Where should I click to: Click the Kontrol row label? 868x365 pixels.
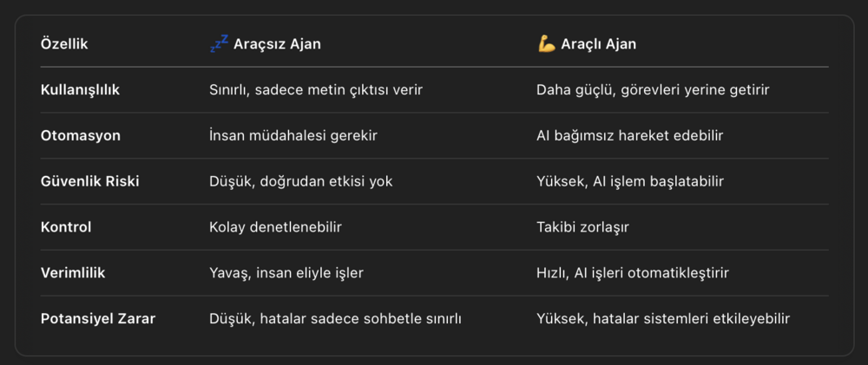pyautogui.click(x=66, y=227)
